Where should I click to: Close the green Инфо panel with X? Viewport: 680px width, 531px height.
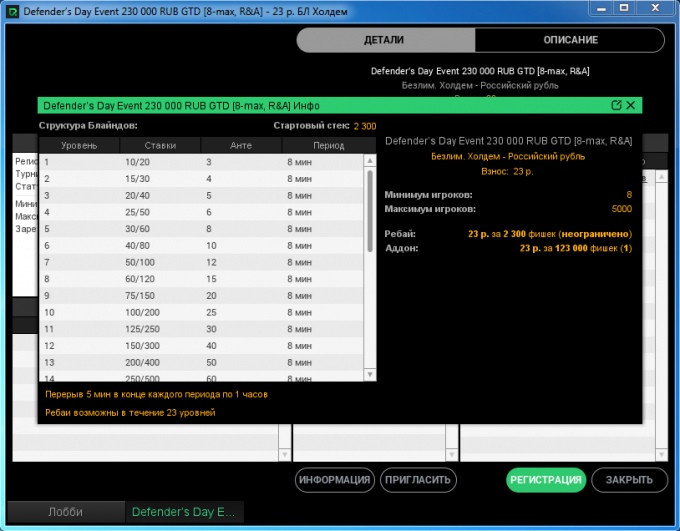[632, 105]
